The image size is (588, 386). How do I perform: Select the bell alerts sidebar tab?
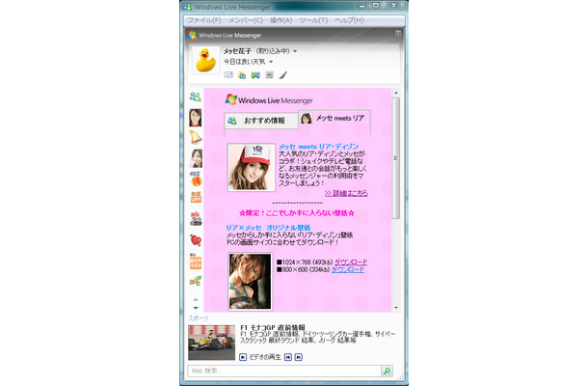196,137
